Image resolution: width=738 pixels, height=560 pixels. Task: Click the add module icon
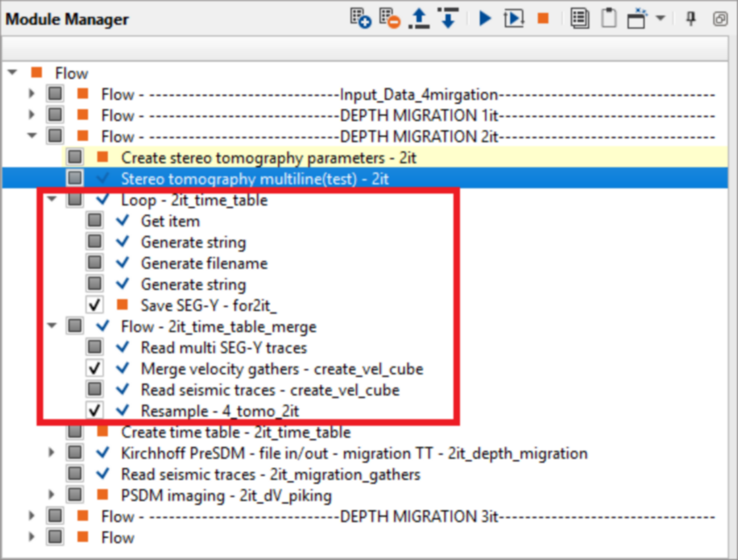(x=360, y=18)
